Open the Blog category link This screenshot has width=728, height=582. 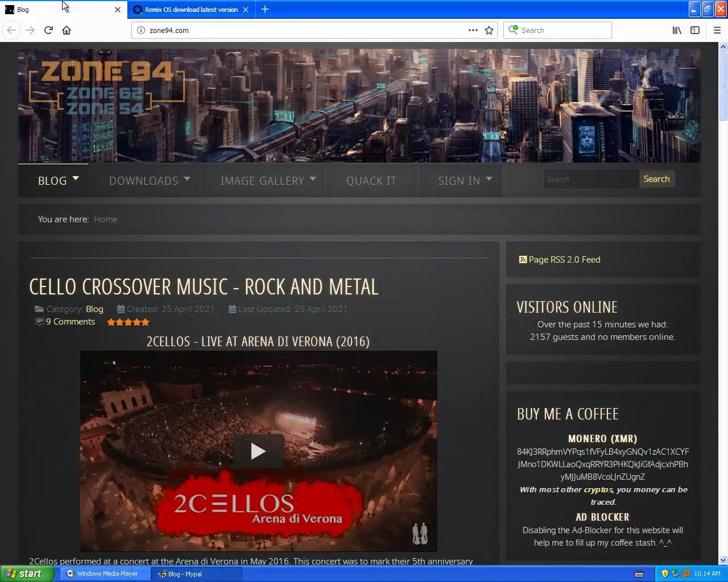[94, 309]
